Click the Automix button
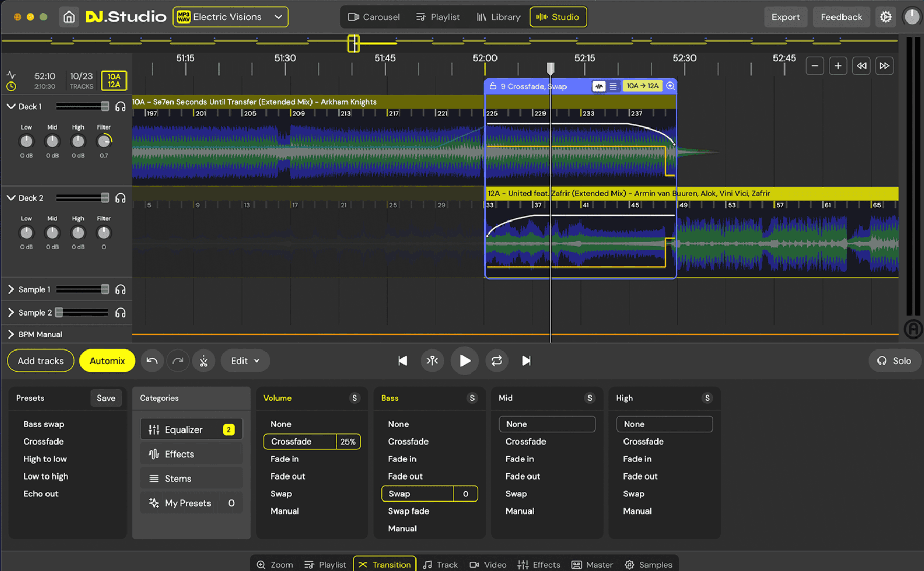 click(x=107, y=361)
